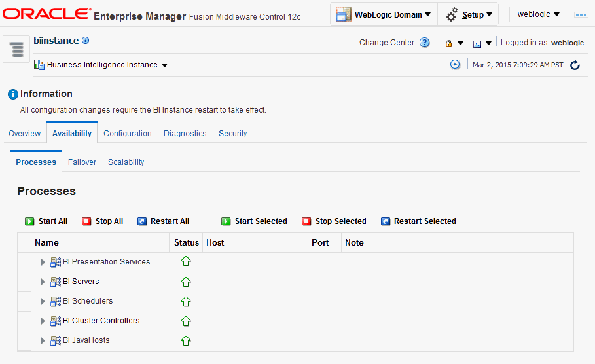Click the Start All green icon
This screenshot has height=364, width=595.
coord(29,221)
